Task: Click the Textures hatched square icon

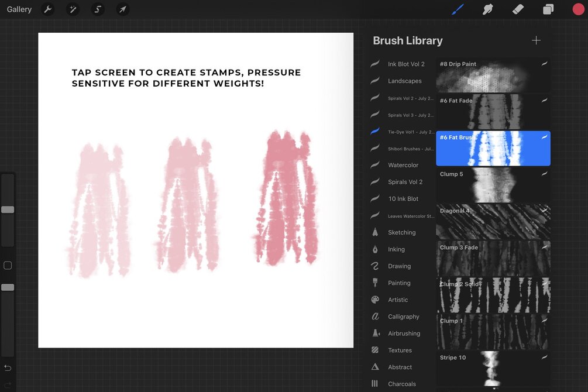Action: 375,350
